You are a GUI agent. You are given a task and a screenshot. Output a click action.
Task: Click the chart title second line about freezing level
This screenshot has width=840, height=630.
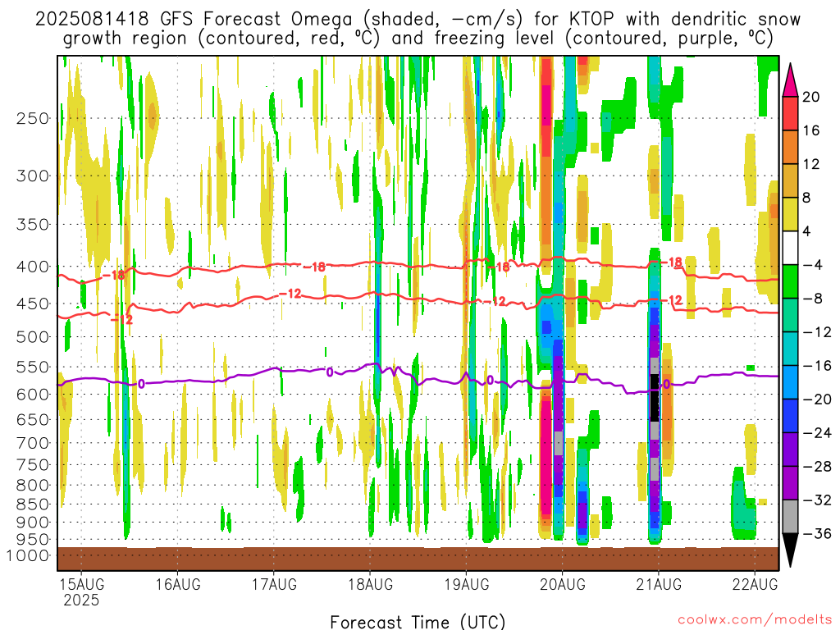click(418, 38)
